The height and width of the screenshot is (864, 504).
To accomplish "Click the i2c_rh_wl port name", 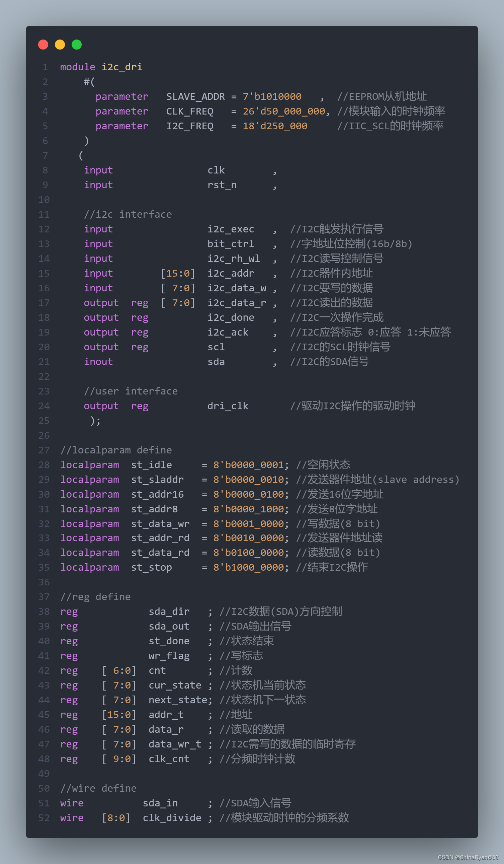I will pos(234,259).
